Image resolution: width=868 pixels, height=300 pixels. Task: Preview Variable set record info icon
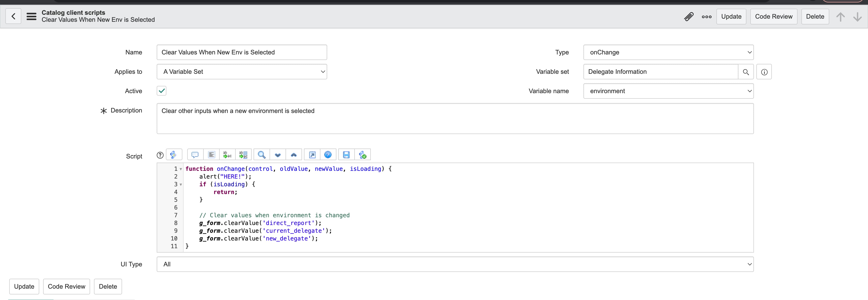764,72
